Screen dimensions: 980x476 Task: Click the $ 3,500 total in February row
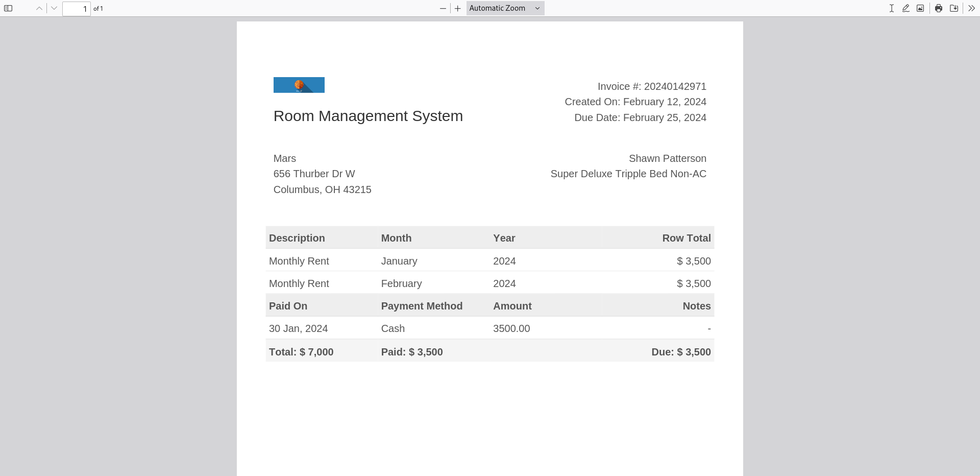(x=694, y=283)
